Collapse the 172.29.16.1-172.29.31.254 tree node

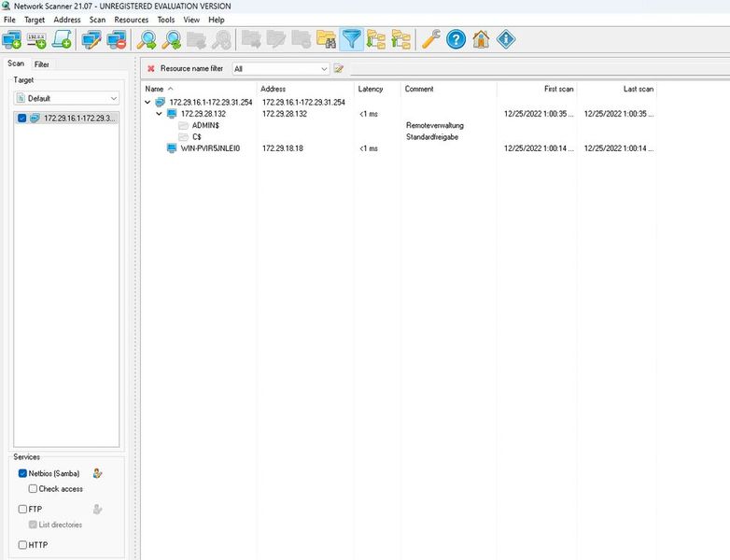tap(147, 102)
